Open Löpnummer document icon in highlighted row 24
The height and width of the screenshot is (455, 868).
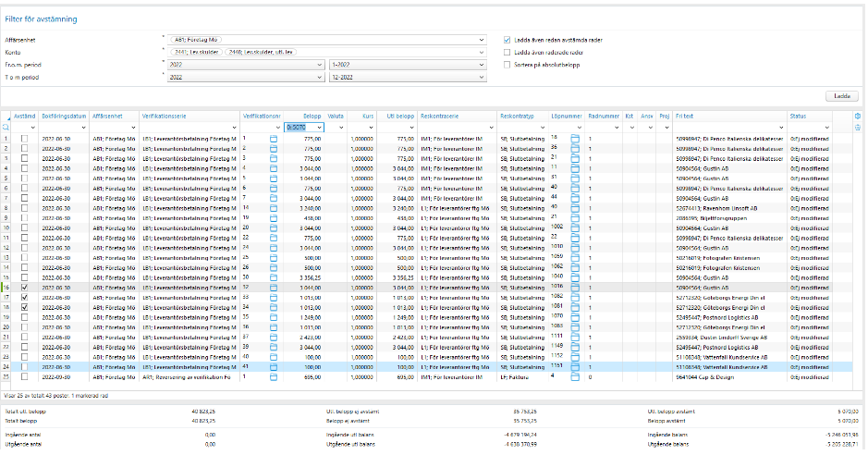click(575, 368)
